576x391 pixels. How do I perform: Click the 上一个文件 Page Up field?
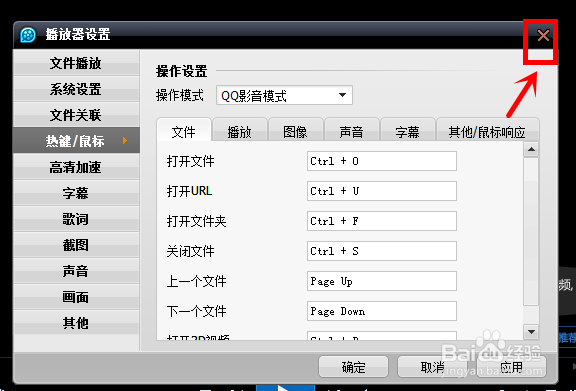point(382,281)
